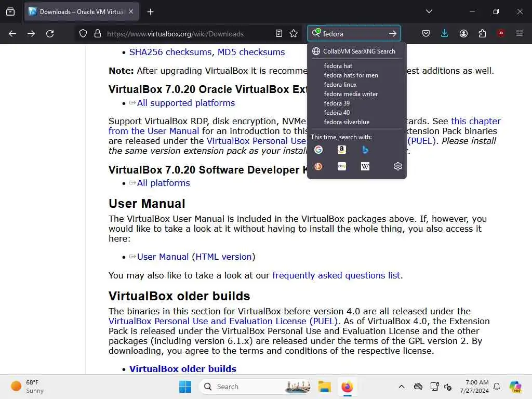This screenshot has height=399, width=532.
Task: Search this time with Google
Action: pyautogui.click(x=318, y=150)
